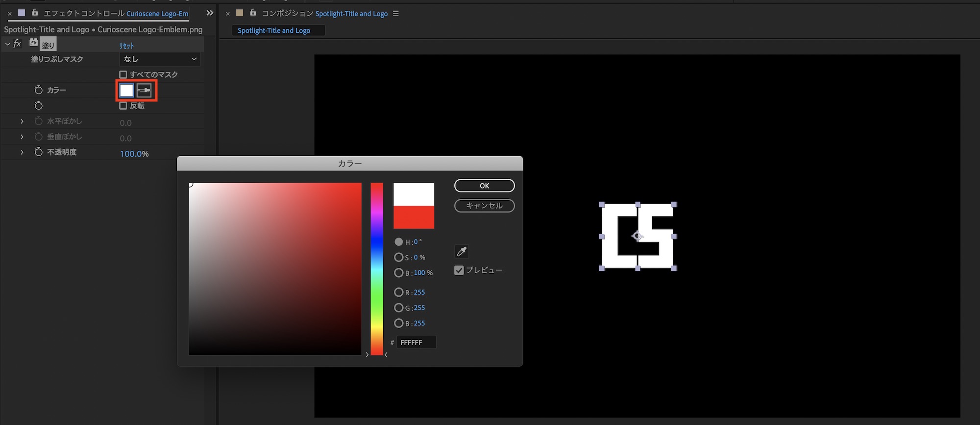Select the eyedropper in the カラー dialog

click(x=462, y=252)
